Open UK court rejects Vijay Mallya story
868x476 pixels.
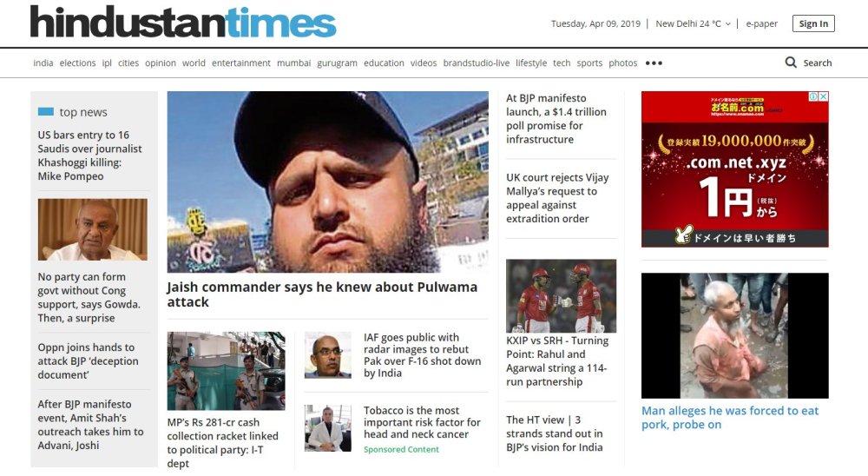coord(557,198)
